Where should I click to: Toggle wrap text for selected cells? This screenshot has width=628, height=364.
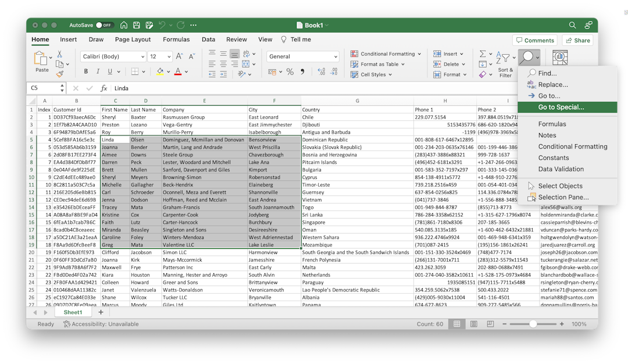point(245,53)
